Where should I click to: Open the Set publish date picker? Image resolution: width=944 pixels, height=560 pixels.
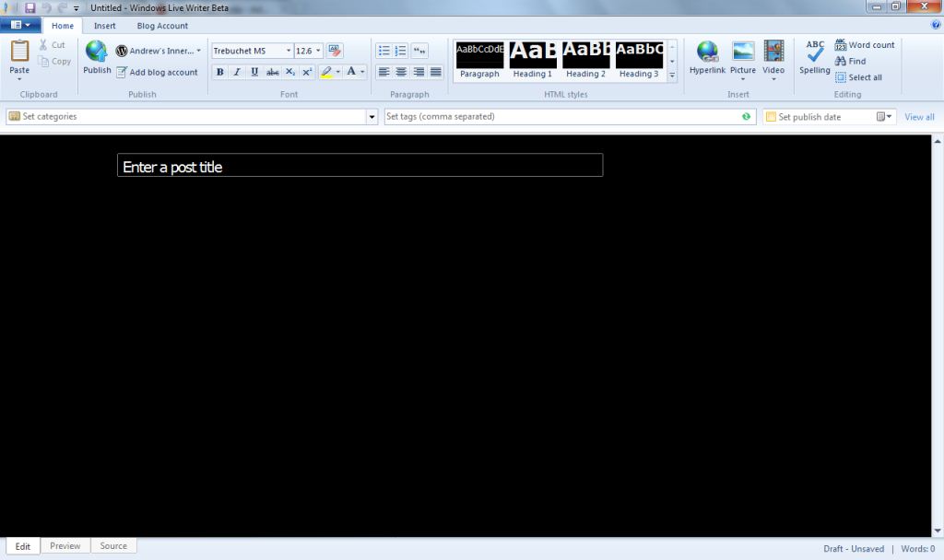[x=883, y=117]
